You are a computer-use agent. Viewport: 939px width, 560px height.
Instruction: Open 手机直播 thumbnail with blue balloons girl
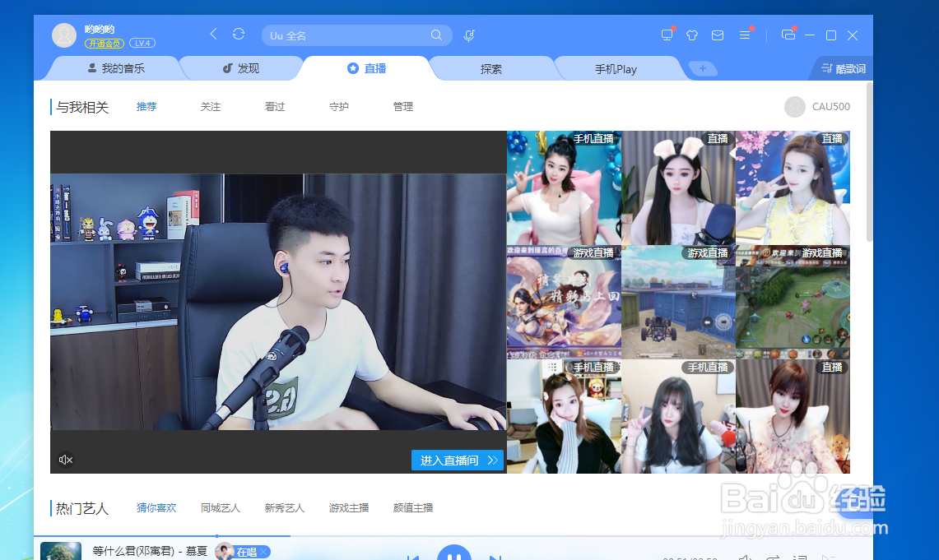click(x=564, y=187)
